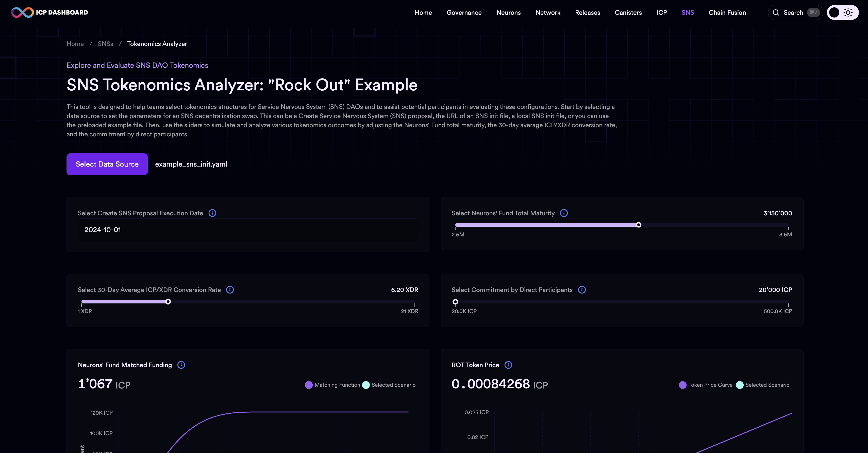The height and width of the screenshot is (453, 868).
Task: Click the 120K ICP chart axis label
Action: [x=102, y=413]
